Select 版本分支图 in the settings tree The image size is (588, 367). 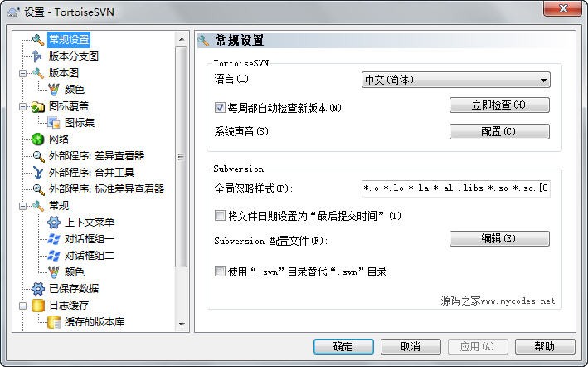[x=74, y=56]
